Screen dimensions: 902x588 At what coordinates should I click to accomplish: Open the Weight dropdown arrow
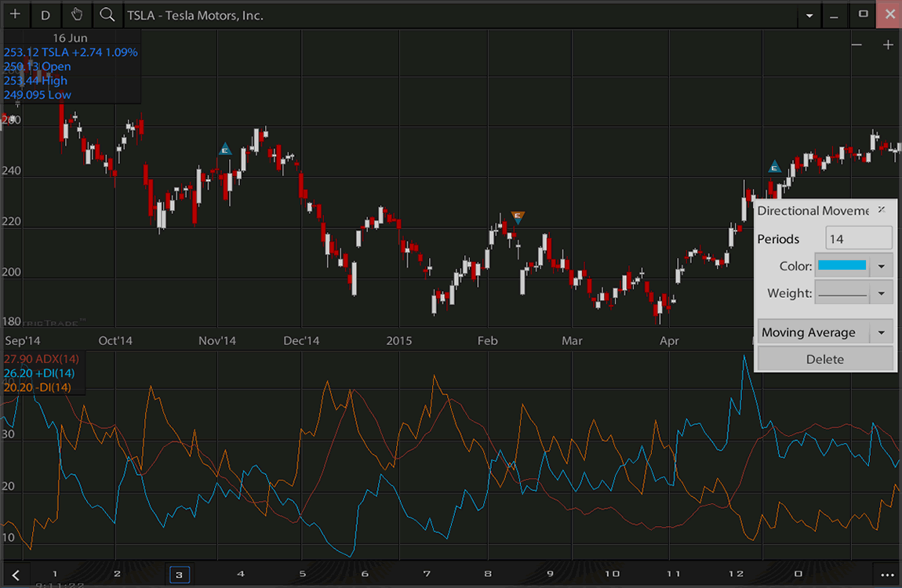[x=881, y=294]
